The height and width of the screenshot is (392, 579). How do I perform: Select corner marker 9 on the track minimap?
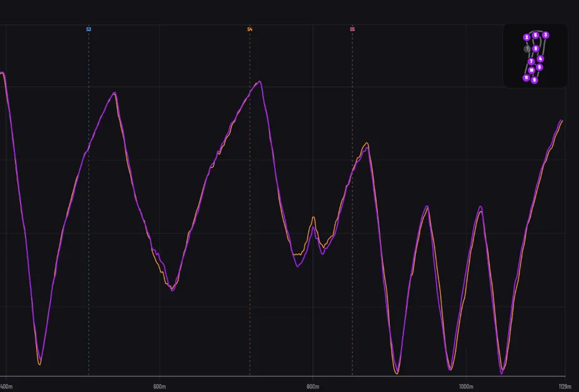pyautogui.click(x=534, y=80)
